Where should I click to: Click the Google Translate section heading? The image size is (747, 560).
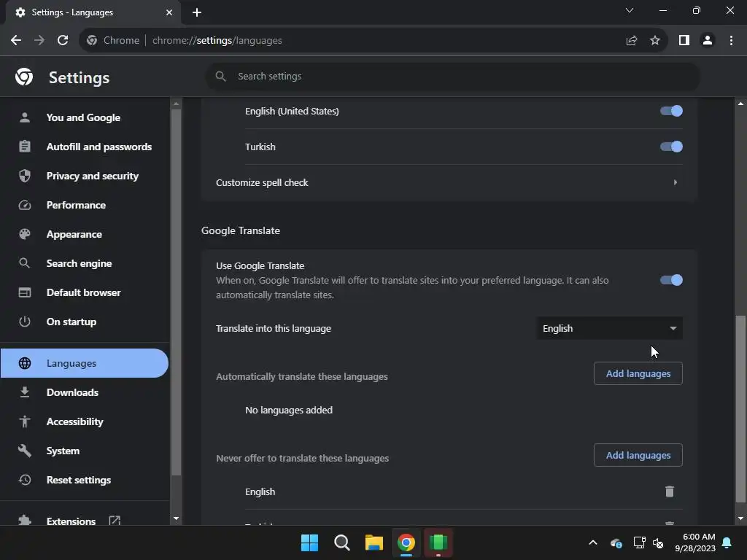[241, 230]
